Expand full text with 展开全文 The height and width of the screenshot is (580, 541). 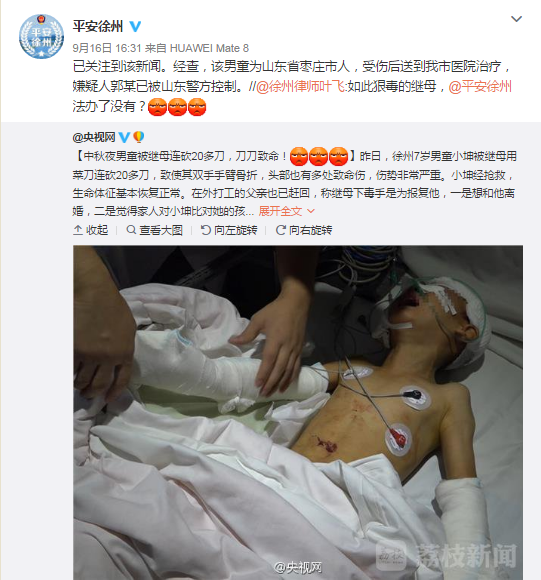click(286, 211)
